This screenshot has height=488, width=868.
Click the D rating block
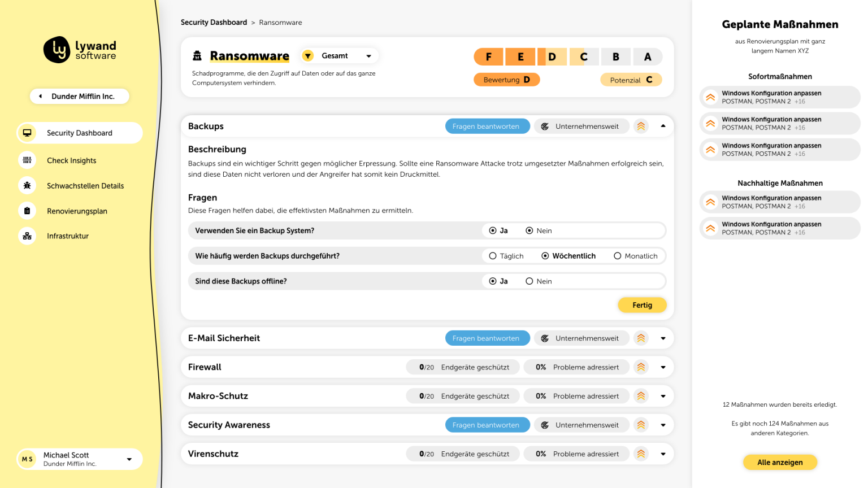click(552, 56)
